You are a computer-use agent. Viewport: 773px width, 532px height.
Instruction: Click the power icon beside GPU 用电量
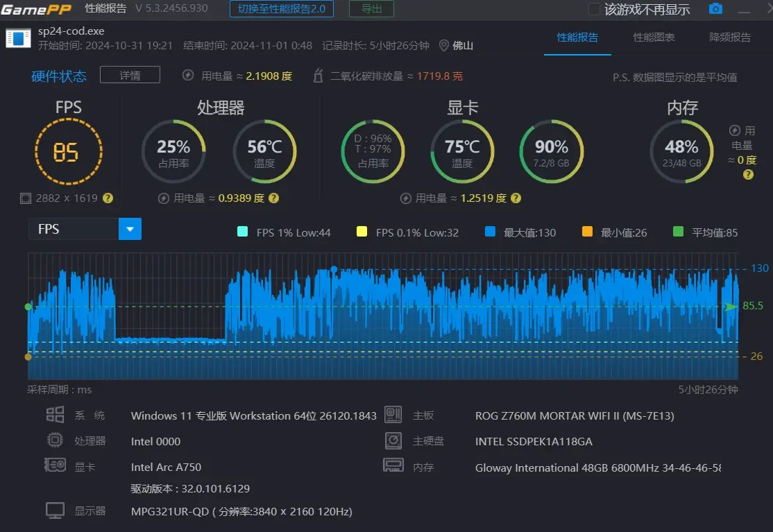(406, 198)
